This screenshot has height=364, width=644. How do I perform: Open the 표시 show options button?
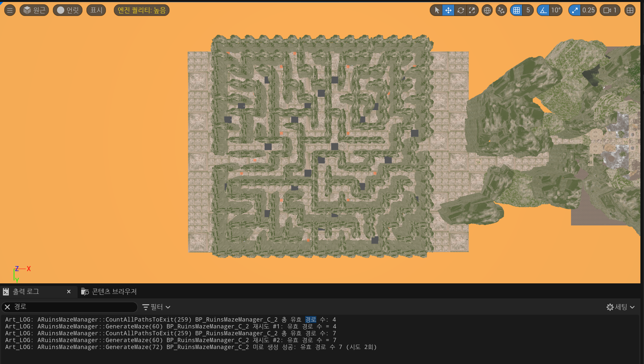(96, 10)
